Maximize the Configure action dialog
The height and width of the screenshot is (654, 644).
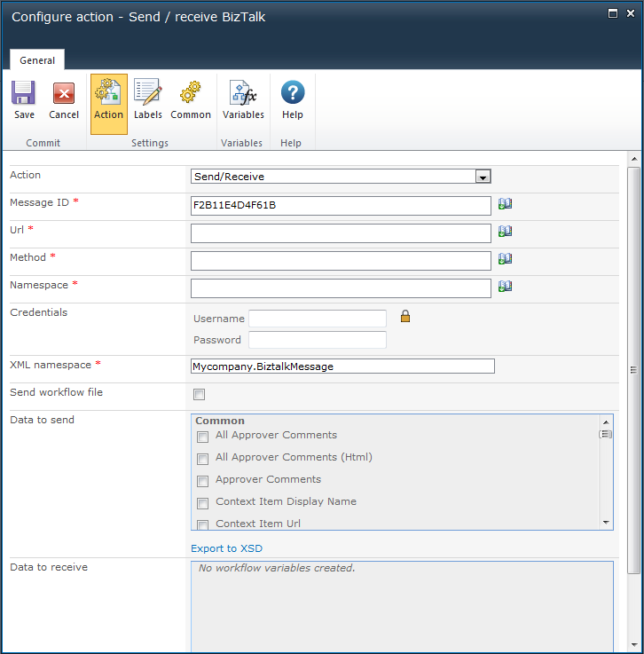(613, 13)
